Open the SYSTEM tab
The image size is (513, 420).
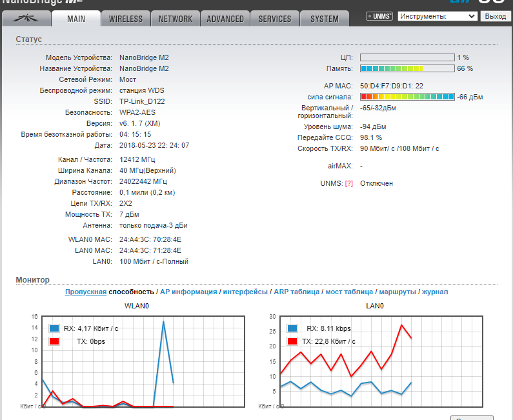tap(325, 19)
